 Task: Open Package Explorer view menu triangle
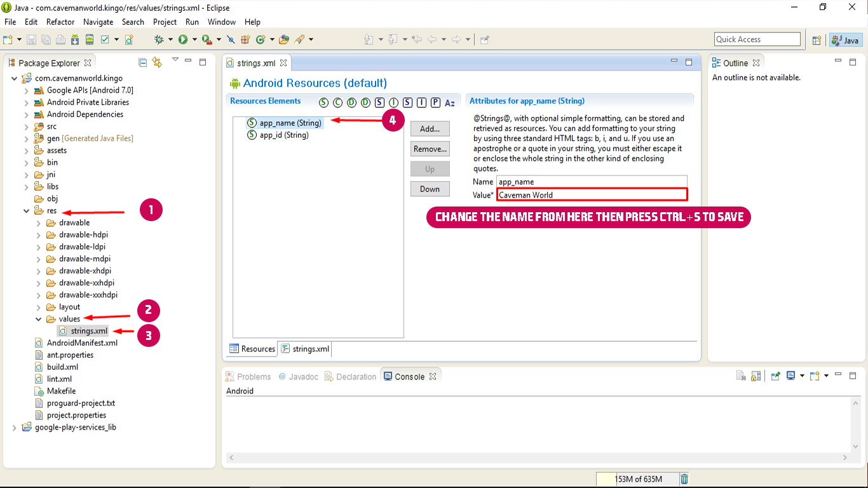[x=175, y=60]
